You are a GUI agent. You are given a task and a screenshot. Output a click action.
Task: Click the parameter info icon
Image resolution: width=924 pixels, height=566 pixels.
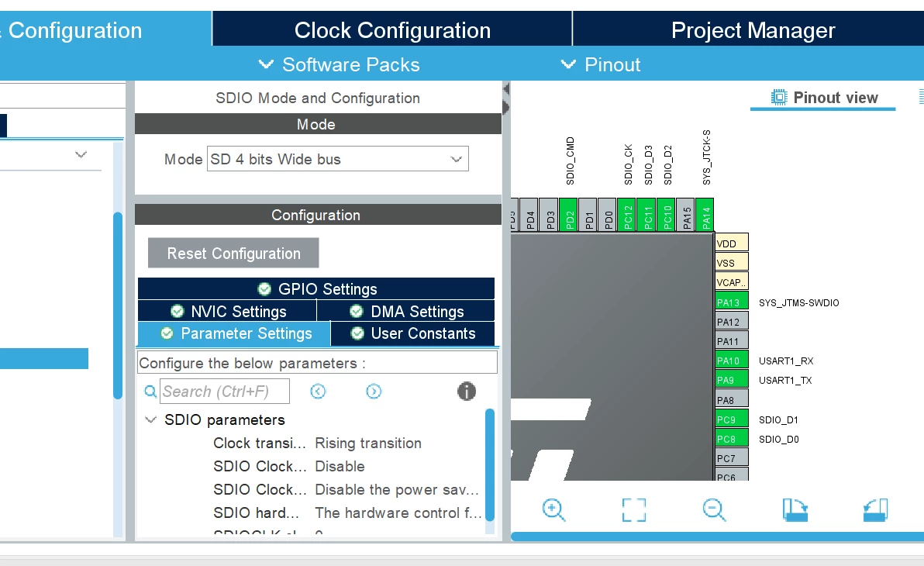coord(466,392)
